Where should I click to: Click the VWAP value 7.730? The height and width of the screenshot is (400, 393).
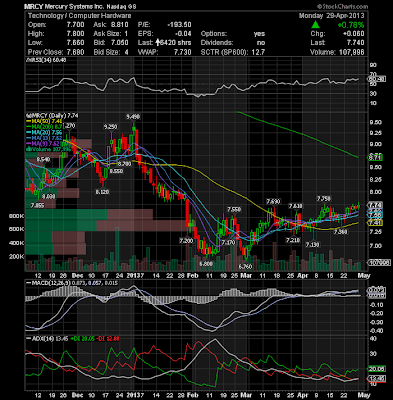point(183,52)
